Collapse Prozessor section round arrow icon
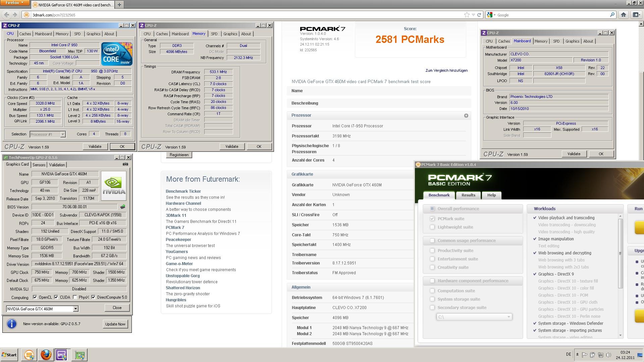Screen dimensions: 644x362 [466, 116]
